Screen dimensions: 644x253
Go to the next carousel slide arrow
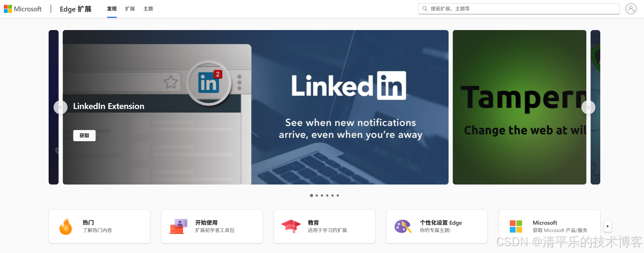pos(588,107)
